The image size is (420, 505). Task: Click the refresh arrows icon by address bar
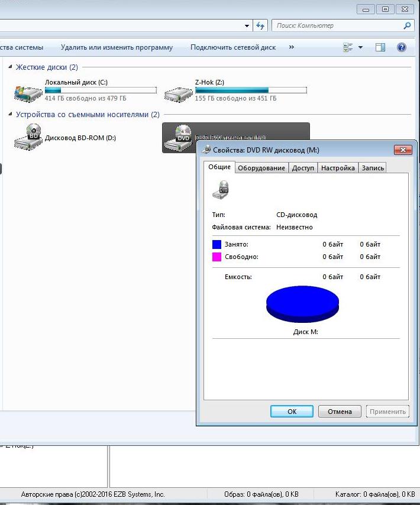click(x=260, y=25)
